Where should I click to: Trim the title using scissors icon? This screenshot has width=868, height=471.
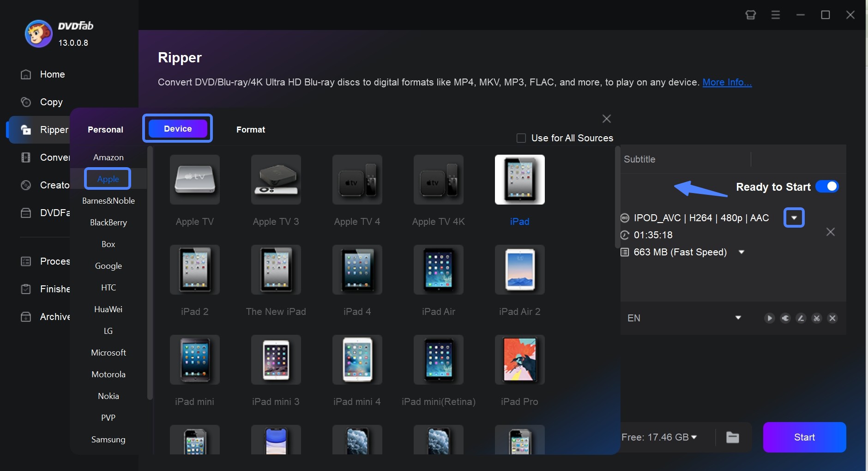tap(817, 318)
